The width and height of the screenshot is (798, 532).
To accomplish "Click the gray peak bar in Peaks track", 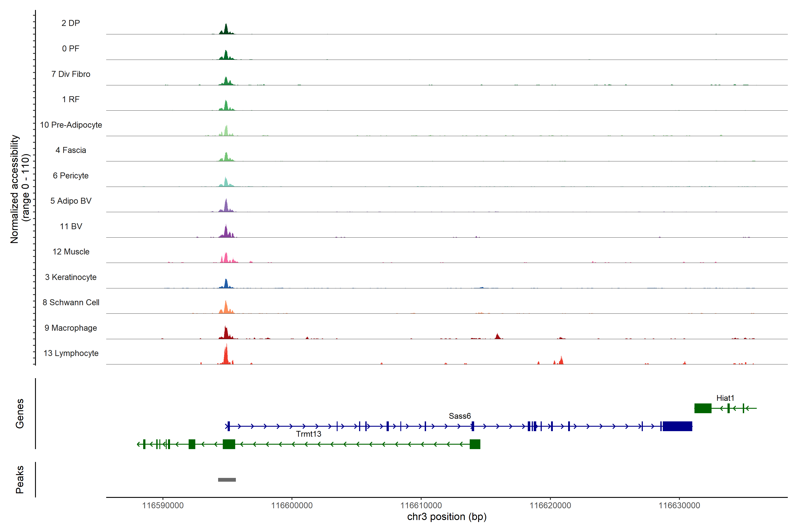I will 227,479.
